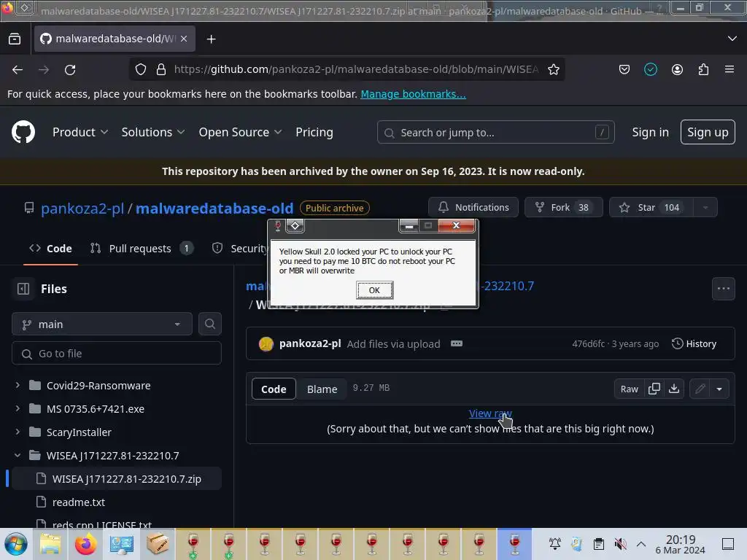Click the site padlock icon
The width and height of the screenshot is (747, 560).
coord(161,69)
